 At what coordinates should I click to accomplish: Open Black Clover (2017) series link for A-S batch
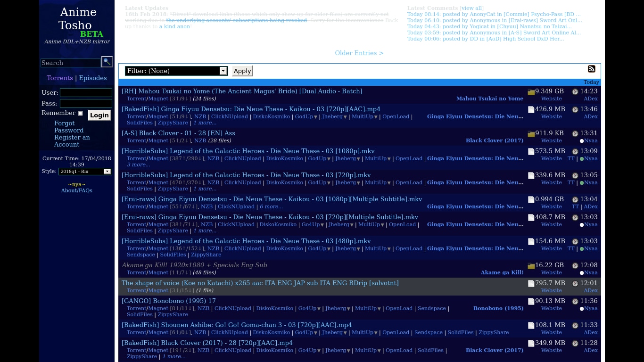[x=495, y=141]
